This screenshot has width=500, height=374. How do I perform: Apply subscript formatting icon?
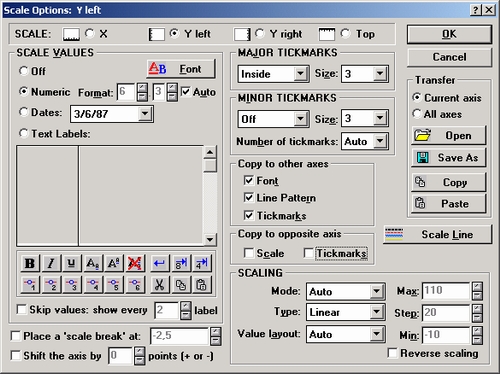pos(92,263)
